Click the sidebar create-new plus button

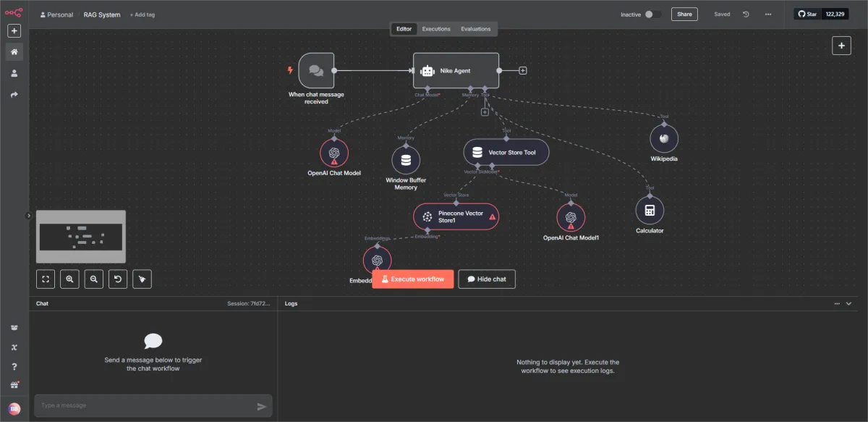click(14, 31)
